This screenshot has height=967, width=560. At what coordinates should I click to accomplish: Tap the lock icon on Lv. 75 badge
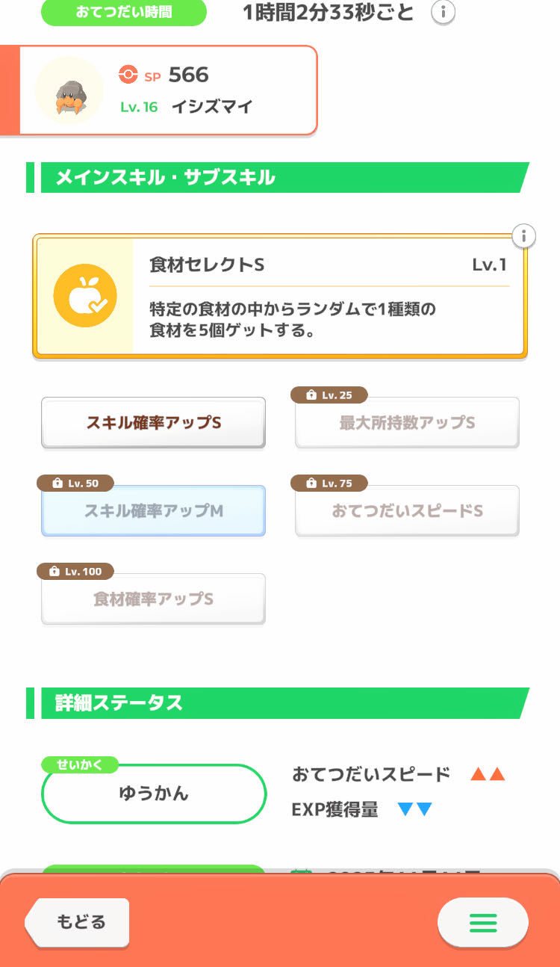[x=310, y=483]
